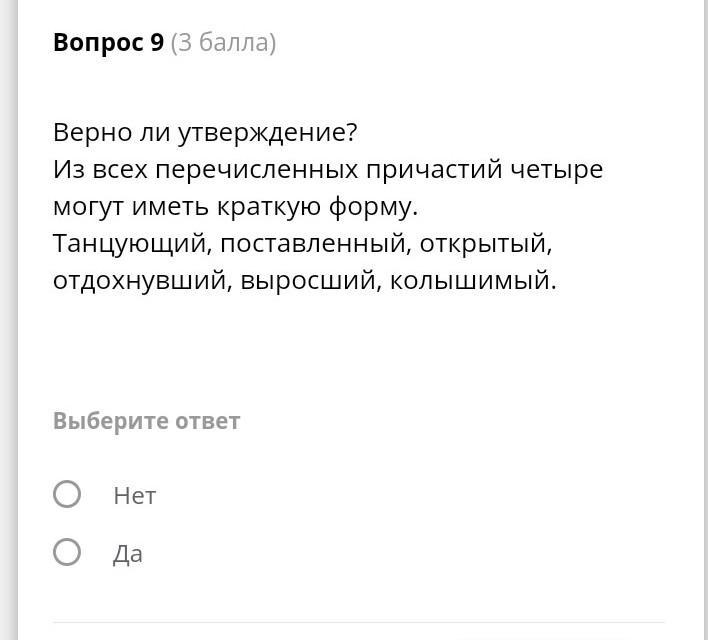The height and width of the screenshot is (640, 708).
Task: Click the '(3 балла)' points text
Action: pyautogui.click(x=223, y=43)
